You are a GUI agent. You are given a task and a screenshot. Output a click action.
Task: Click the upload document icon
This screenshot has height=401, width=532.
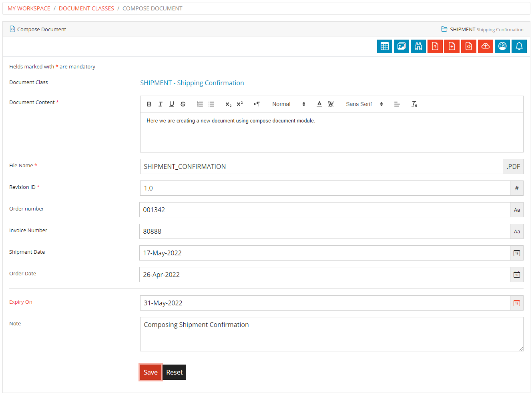[x=435, y=46]
